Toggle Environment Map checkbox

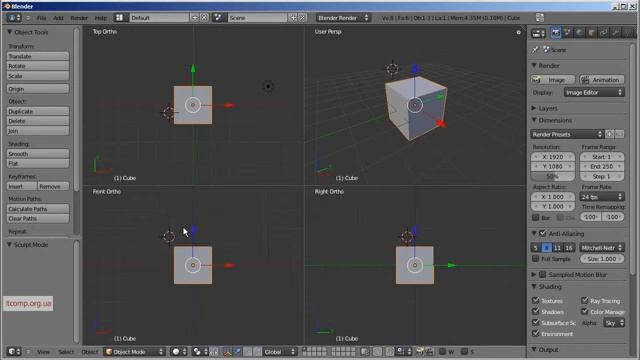[x=536, y=333]
